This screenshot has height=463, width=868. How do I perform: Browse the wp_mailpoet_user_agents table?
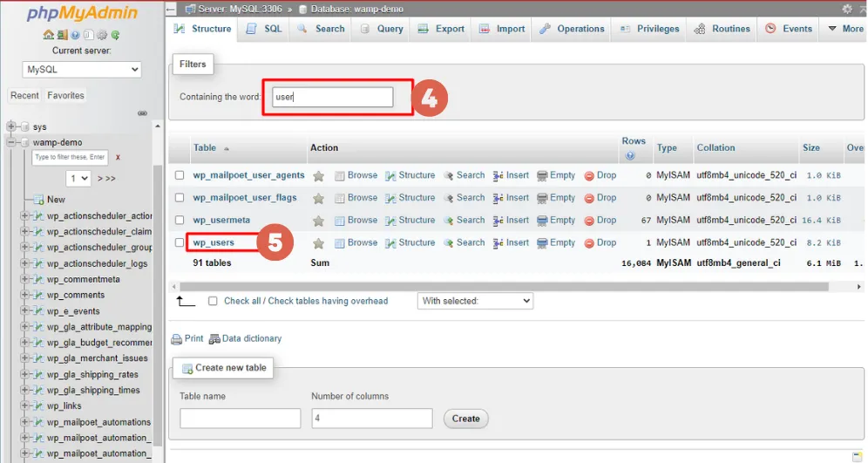pyautogui.click(x=356, y=175)
